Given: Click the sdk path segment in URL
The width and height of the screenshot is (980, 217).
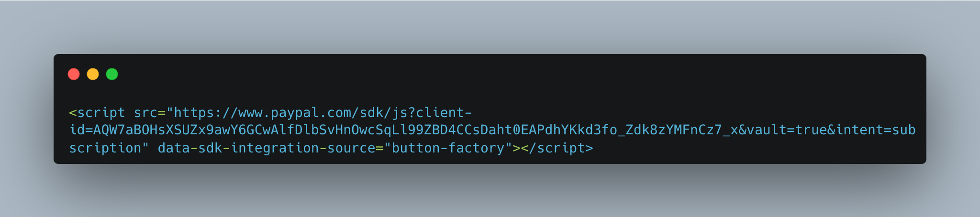Looking at the screenshot, I should click(371, 113).
